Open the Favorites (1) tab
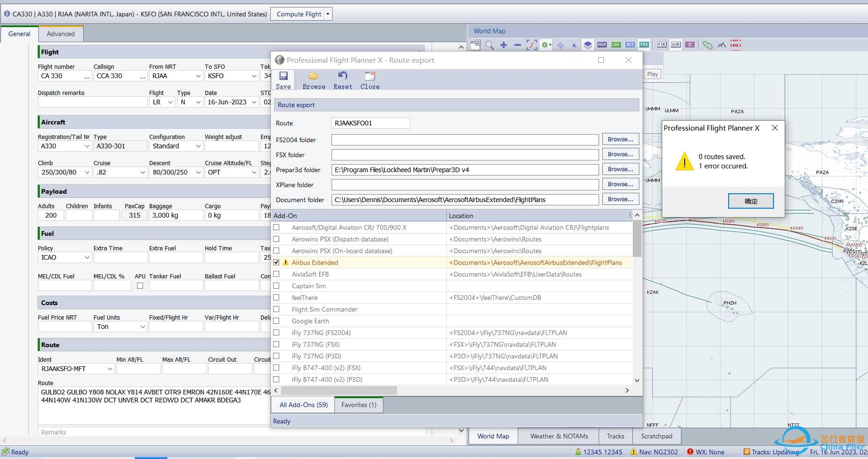Viewport: 868px width, 459px height. [359, 405]
